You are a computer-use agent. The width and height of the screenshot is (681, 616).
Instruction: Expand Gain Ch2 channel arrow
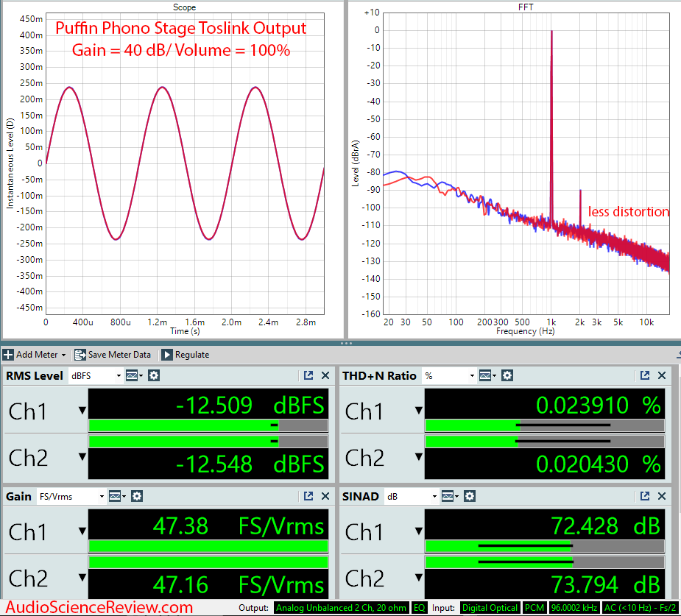[x=82, y=578]
